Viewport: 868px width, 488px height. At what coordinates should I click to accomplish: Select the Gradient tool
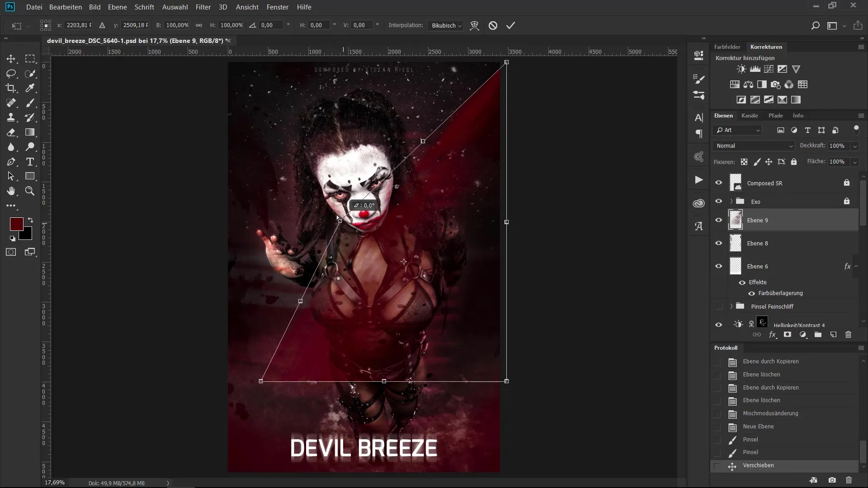[30, 132]
